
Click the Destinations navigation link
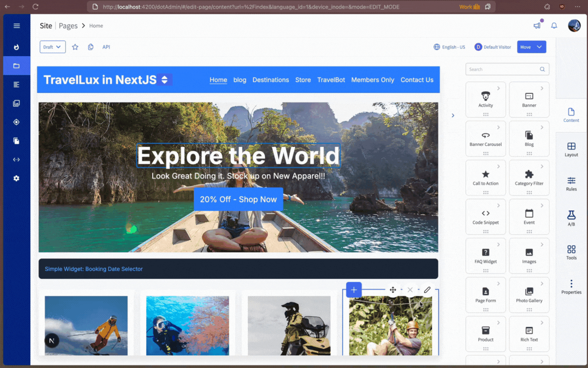[x=270, y=80]
